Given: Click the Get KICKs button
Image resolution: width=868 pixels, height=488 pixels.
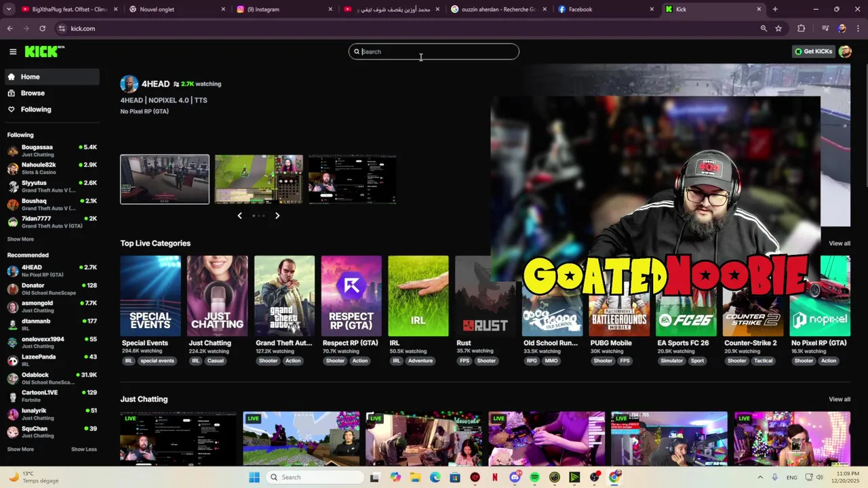Looking at the screenshot, I should pos(813,52).
